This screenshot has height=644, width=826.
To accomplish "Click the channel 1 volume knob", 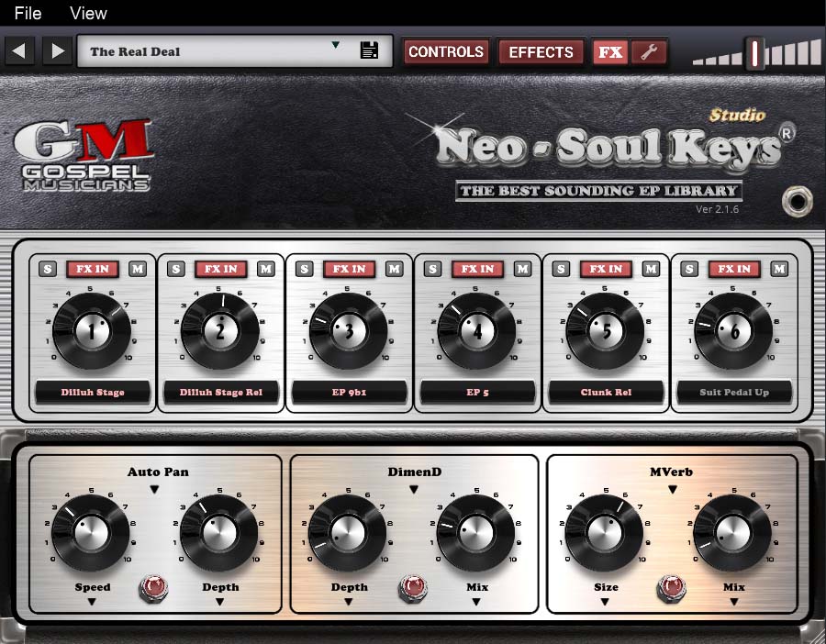I will 92,331.
